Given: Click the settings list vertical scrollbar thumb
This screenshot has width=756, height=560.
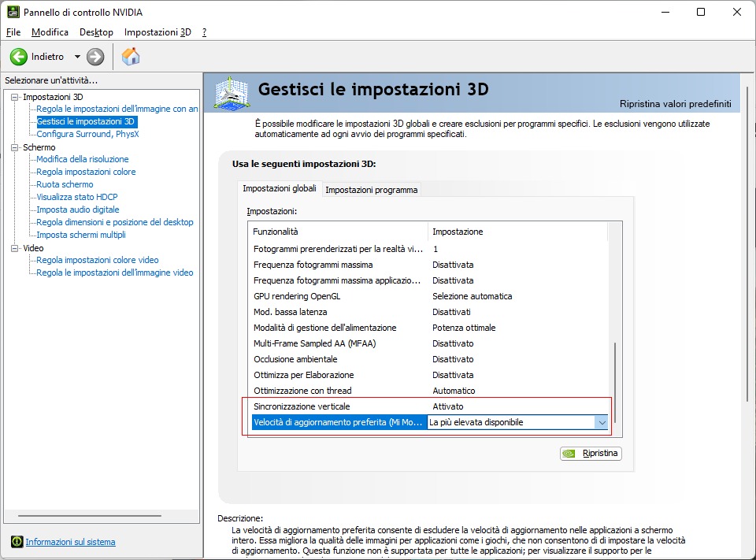Looking at the screenshot, I should coord(615,383).
